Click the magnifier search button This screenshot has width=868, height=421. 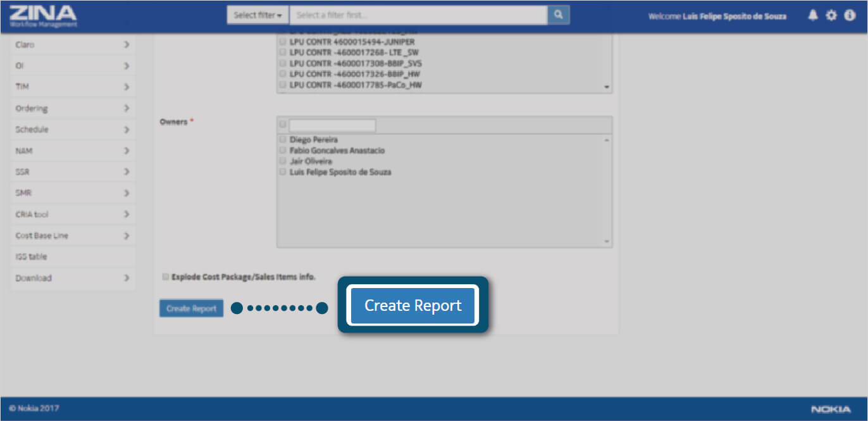558,15
